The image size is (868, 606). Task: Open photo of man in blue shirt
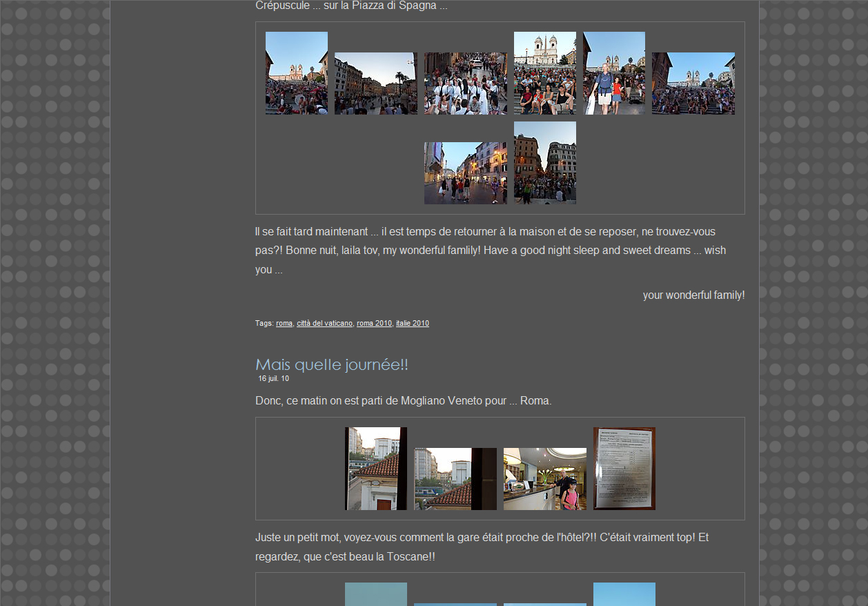tap(614, 73)
